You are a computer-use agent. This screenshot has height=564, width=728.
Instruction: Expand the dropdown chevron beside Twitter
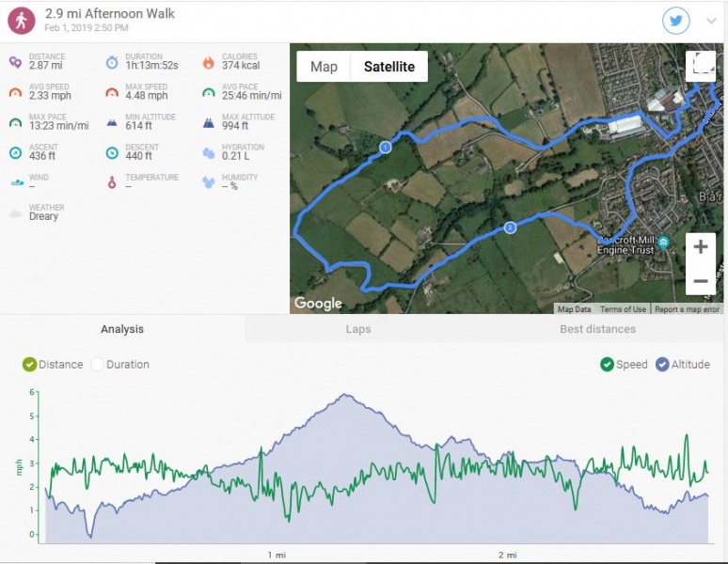(x=711, y=21)
